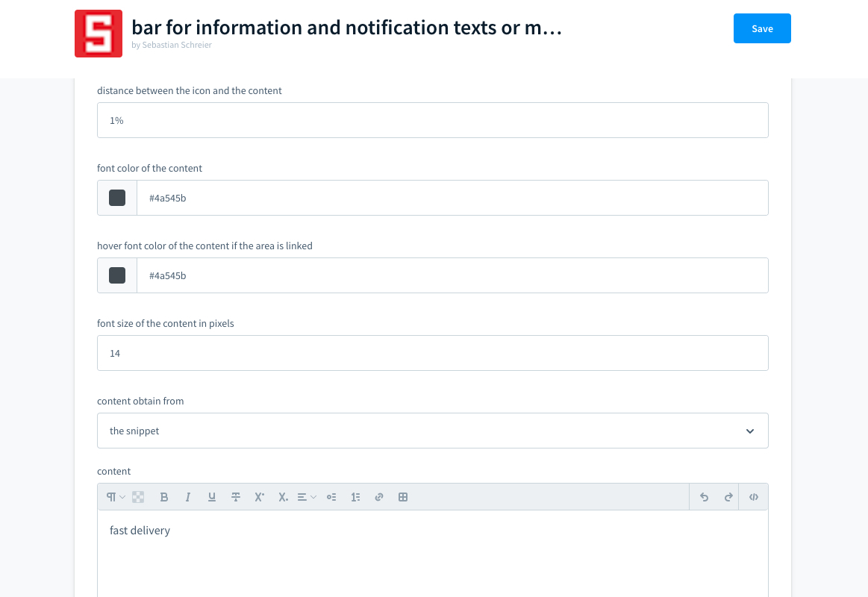
Task: Toggle bold formatting in content editor
Action: click(164, 497)
